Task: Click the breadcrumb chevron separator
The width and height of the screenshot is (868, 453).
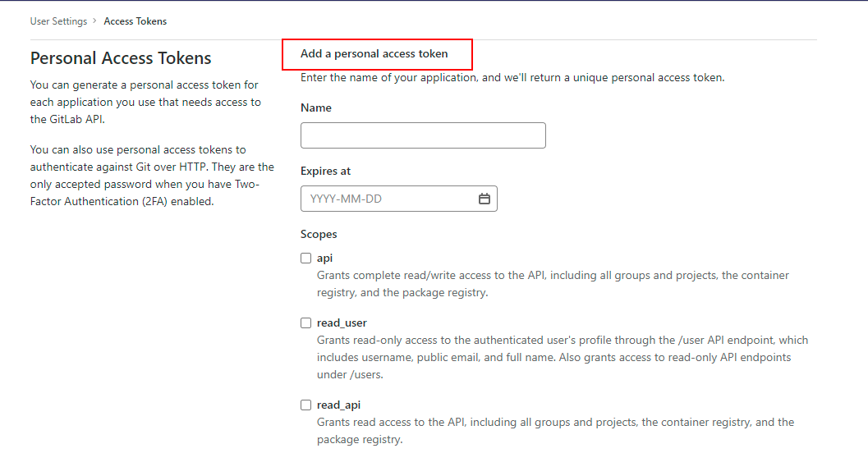Action: (x=95, y=21)
